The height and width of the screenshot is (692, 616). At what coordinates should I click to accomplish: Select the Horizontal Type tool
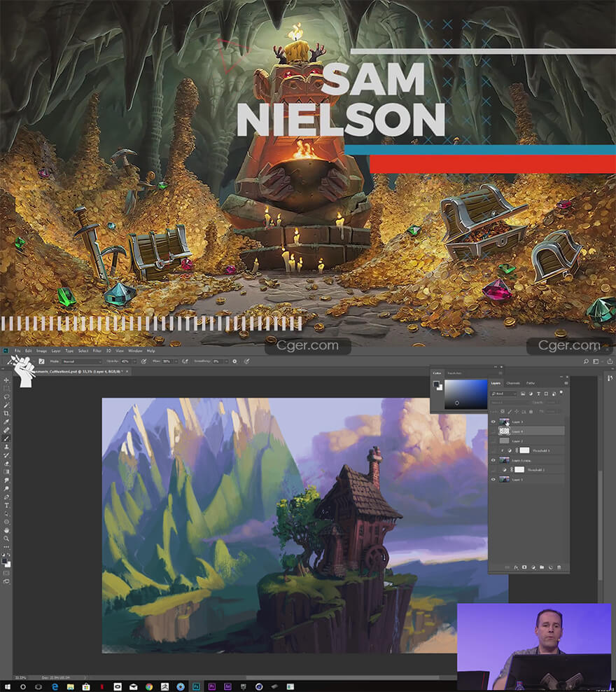[6, 506]
